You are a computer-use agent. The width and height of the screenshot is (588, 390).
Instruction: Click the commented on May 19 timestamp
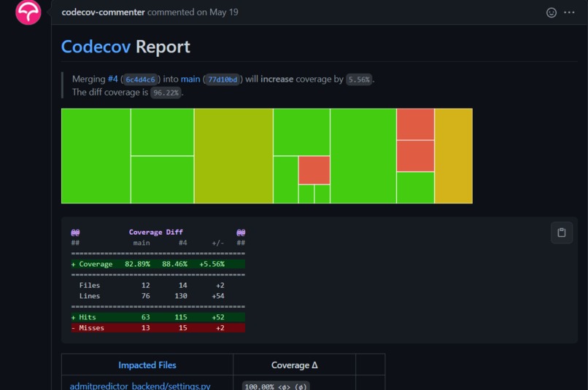(193, 12)
